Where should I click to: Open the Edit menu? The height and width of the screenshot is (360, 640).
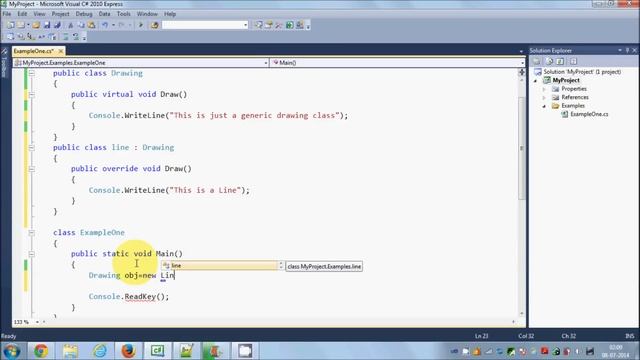point(22,14)
